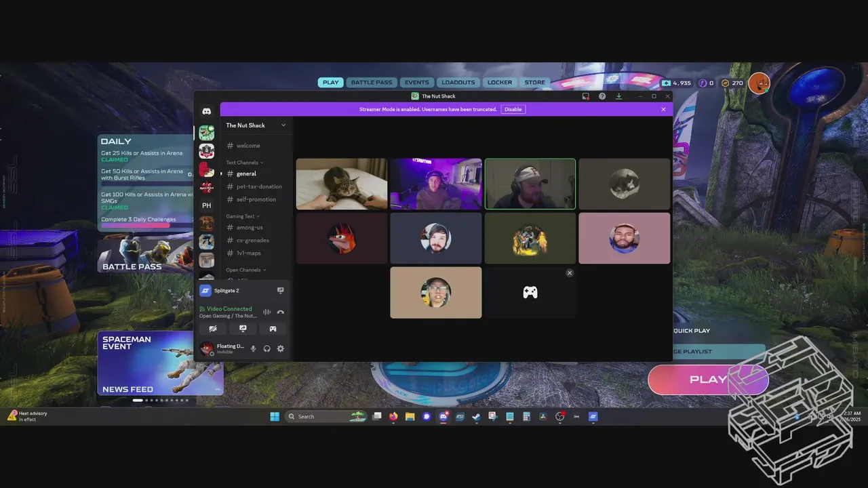Open File Explorer from the taskbar
Image resolution: width=868 pixels, height=488 pixels.
410,417
